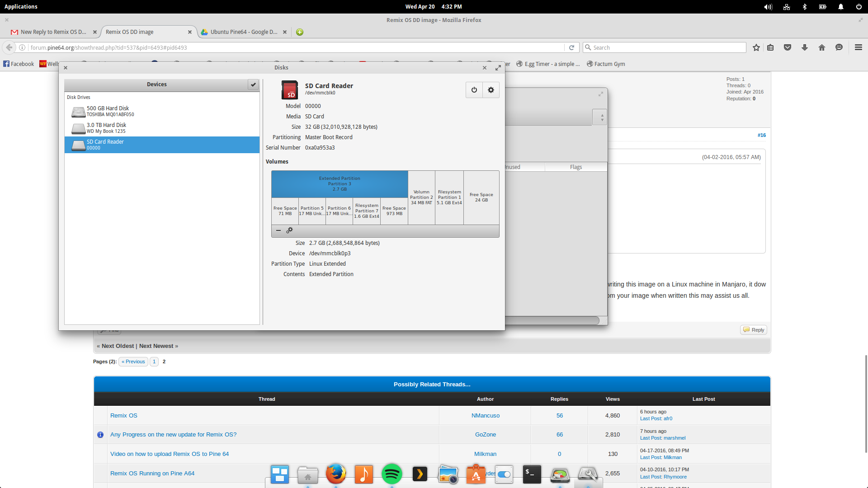Select the 3.0 TB Hard Disk
This screenshot has height=488, width=868.
coord(107,128)
